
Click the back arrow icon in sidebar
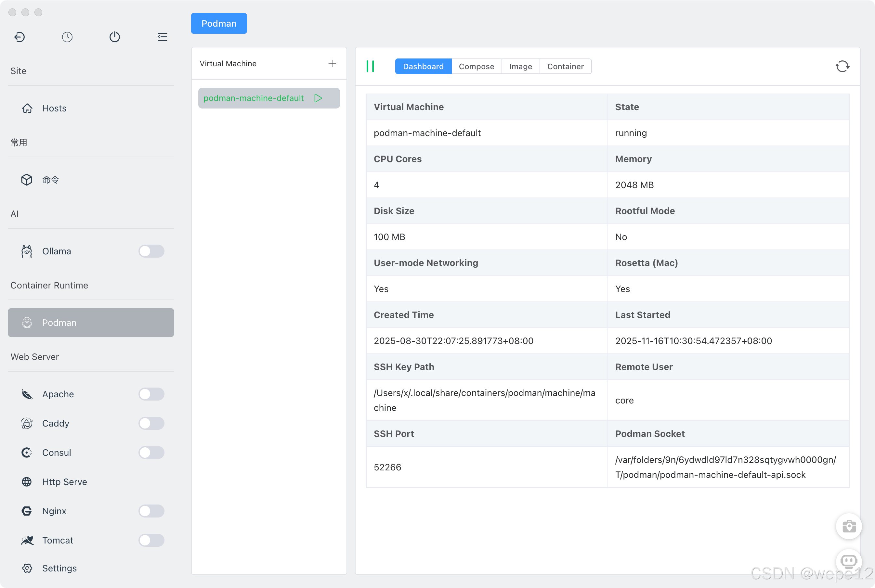point(20,37)
